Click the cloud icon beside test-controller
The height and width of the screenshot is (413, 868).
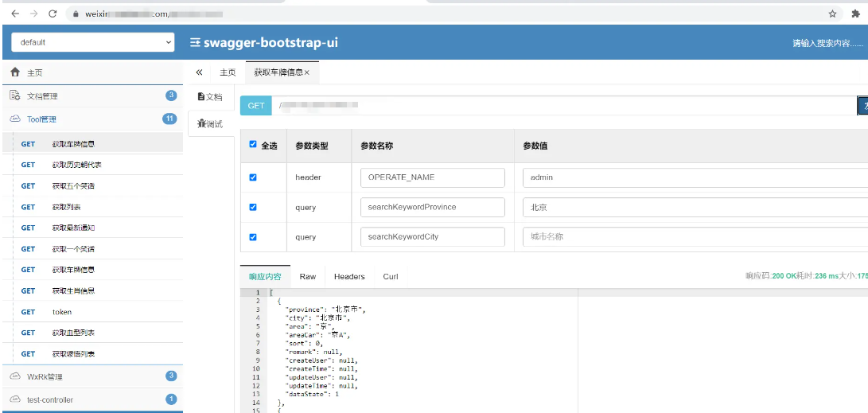pos(15,399)
